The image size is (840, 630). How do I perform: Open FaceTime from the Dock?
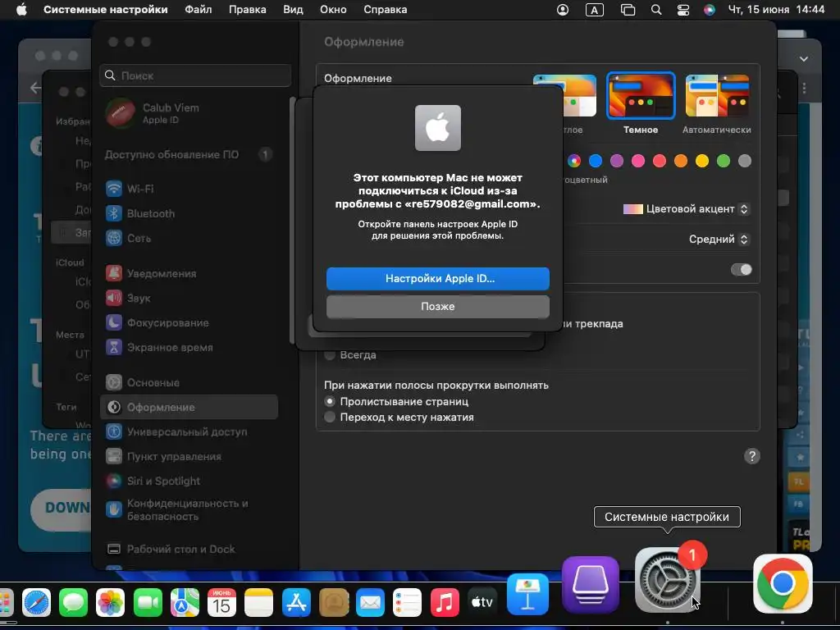pyautogui.click(x=148, y=603)
